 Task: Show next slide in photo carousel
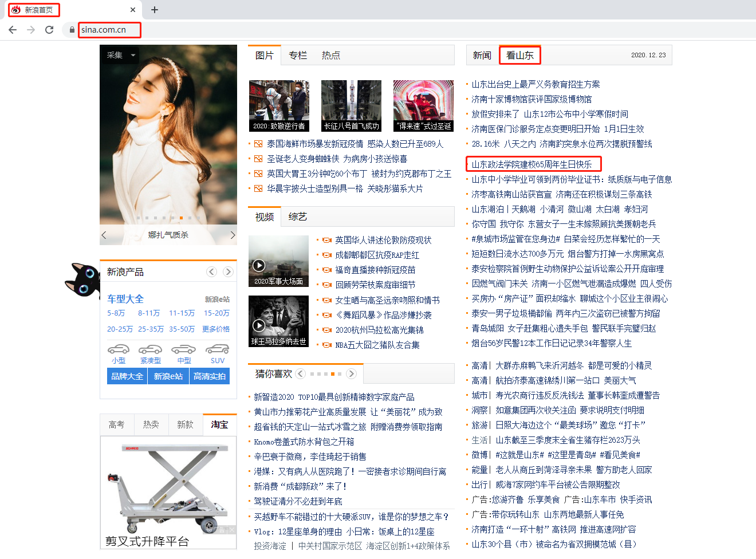233,235
